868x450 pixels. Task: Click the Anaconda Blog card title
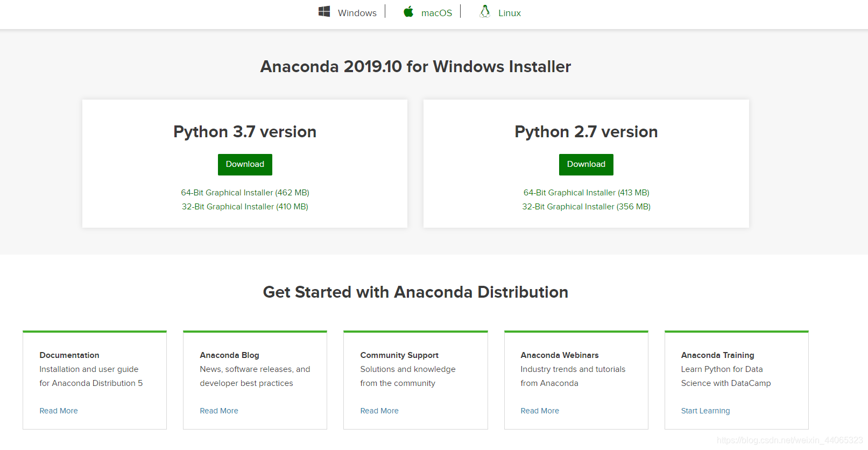tap(229, 355)
